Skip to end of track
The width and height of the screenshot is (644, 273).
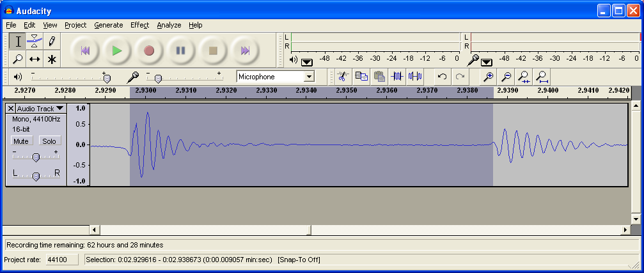coord(245,51)
